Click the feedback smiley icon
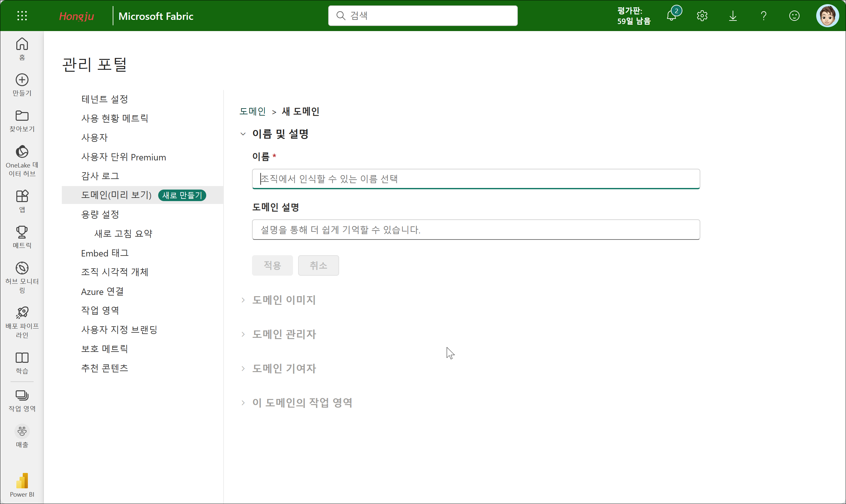The height and width of the screenshot is (504, 846). 794,16
